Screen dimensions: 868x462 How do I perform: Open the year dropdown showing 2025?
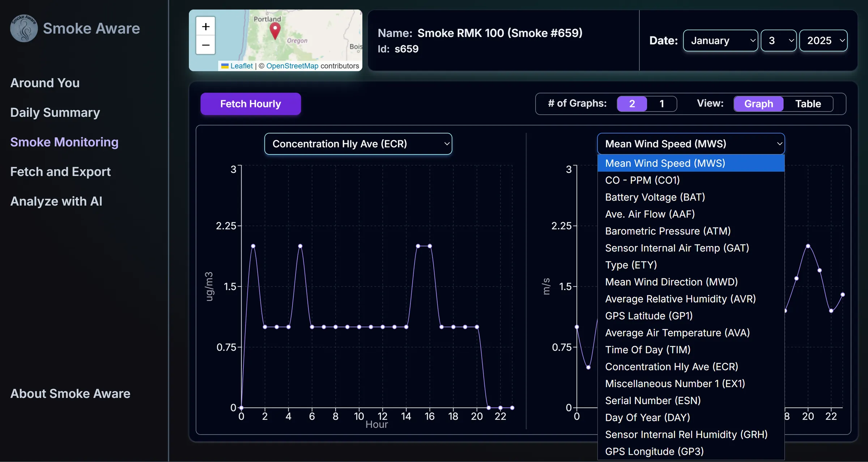[824, 41]
